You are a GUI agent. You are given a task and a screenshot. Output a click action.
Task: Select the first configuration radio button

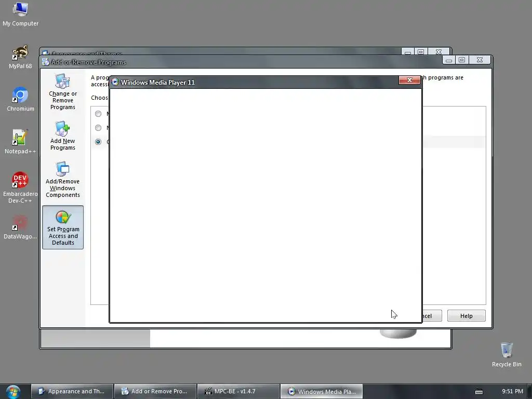[x=98, y=114]
